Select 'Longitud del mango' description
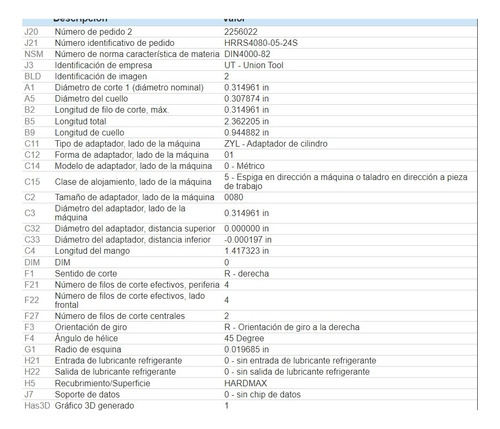Viewport: 500px width, 429px height. (x=92, y=251)
